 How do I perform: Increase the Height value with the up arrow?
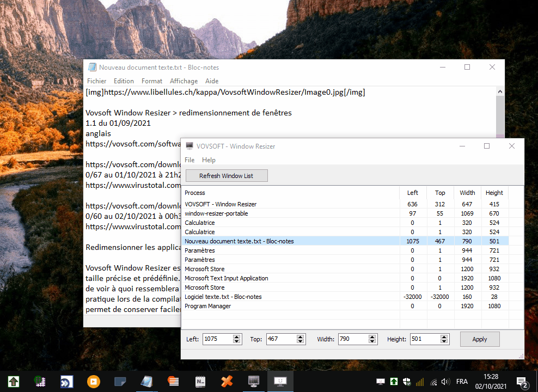tap(444, 337)
